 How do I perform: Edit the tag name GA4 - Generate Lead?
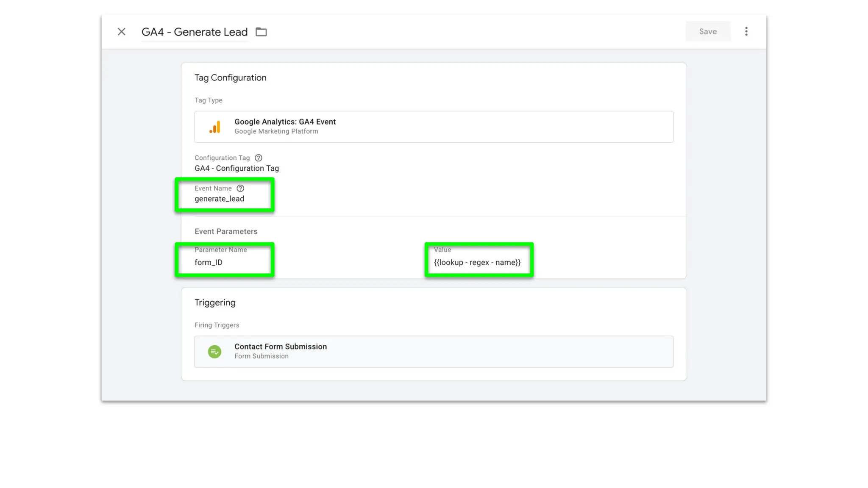194,32
